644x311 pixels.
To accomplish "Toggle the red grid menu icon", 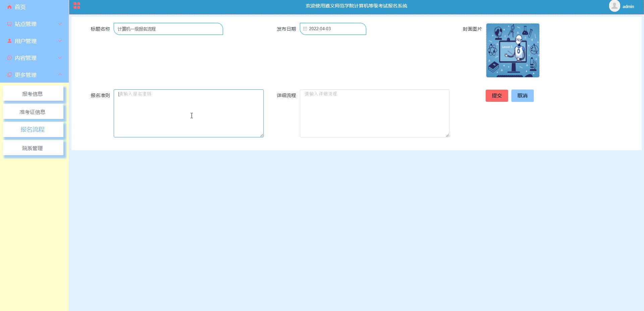I will tap(77, 6).
